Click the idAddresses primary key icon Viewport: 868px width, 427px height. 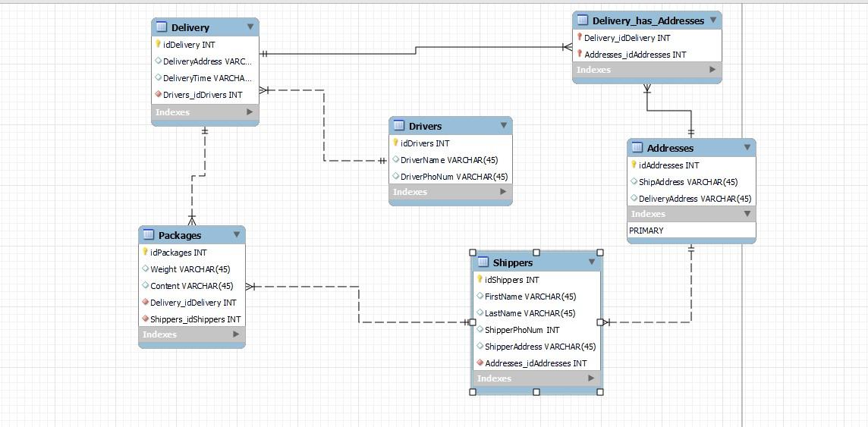click(634, 165)
